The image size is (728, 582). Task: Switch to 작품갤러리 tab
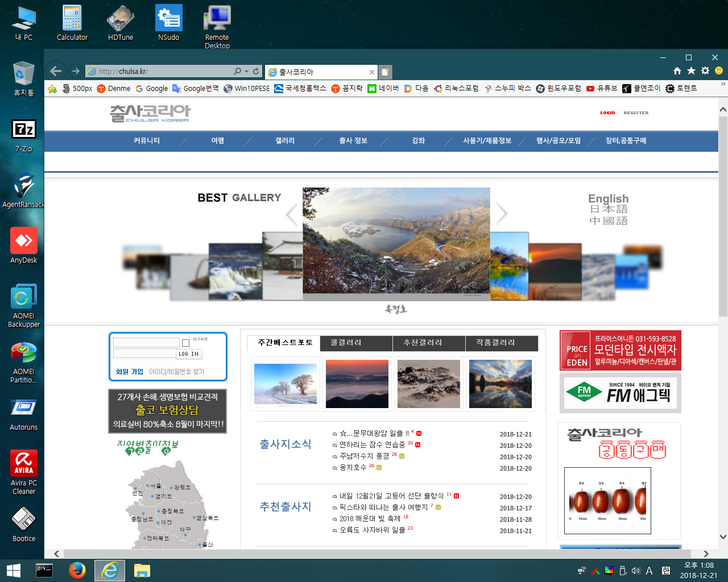[502, 343]
